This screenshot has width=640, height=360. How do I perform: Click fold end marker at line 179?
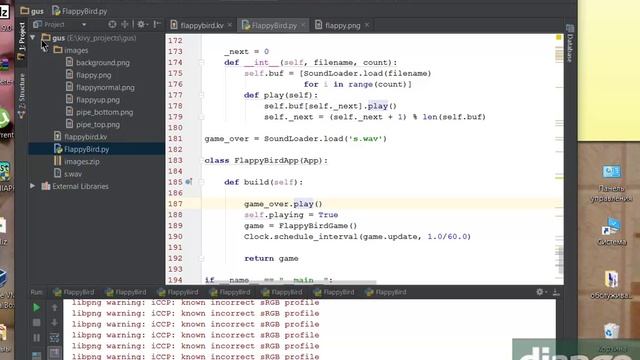(201, 117)
